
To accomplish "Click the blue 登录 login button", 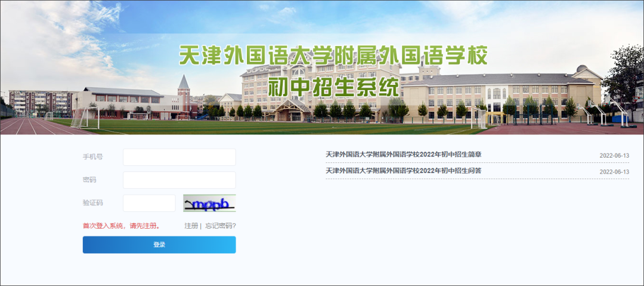I will pyautogui.click(x=159, y=245).
